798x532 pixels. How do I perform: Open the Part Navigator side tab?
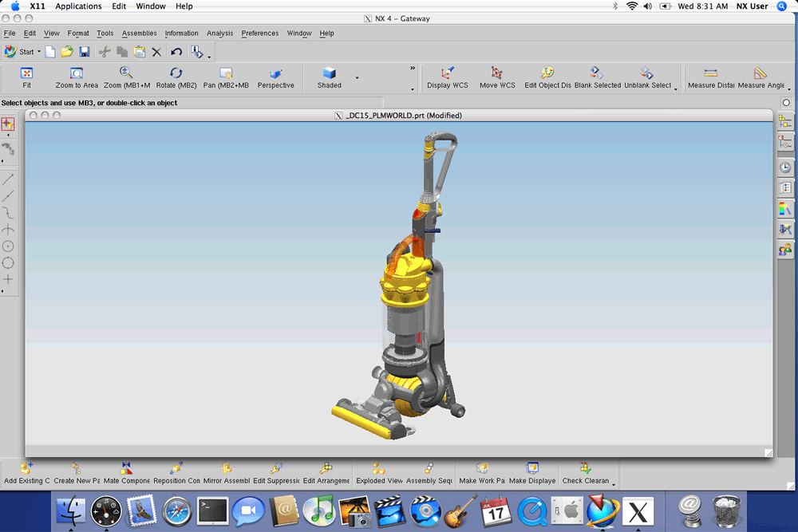click(785, 143)
